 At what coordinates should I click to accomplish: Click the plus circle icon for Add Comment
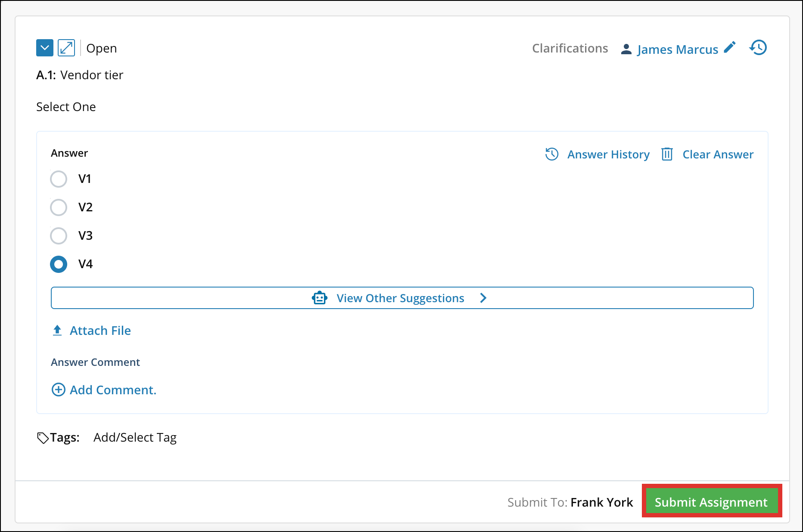pos(59,390)
